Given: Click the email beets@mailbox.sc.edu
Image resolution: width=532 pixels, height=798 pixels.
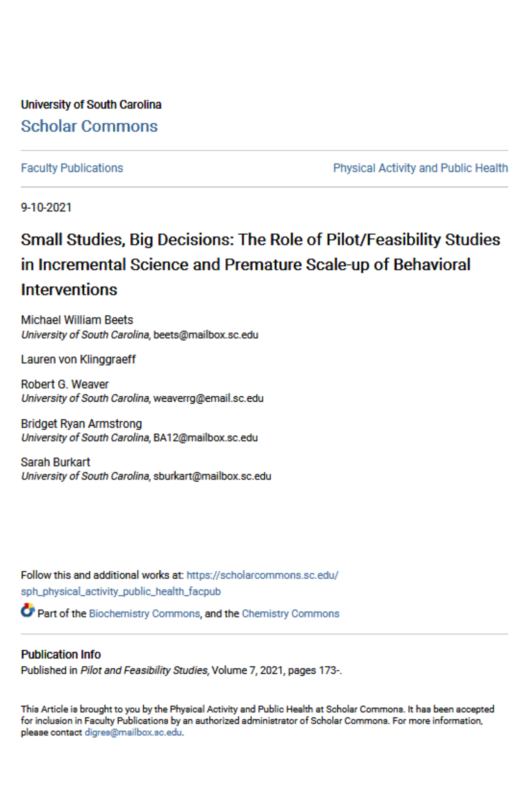Looking at the screenshot, I should pyautogui.click(x=206, y=335).
